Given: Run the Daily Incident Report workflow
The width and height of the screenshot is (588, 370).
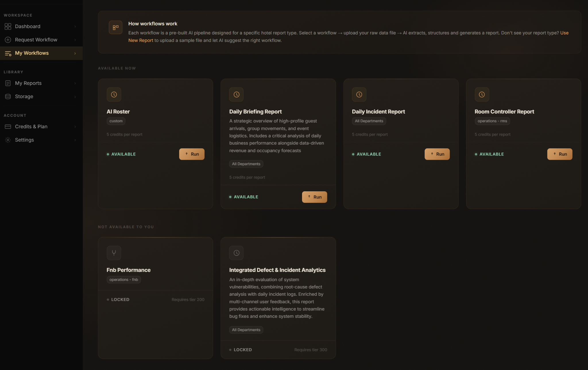Looking at the screenshot, I should 437,154.
